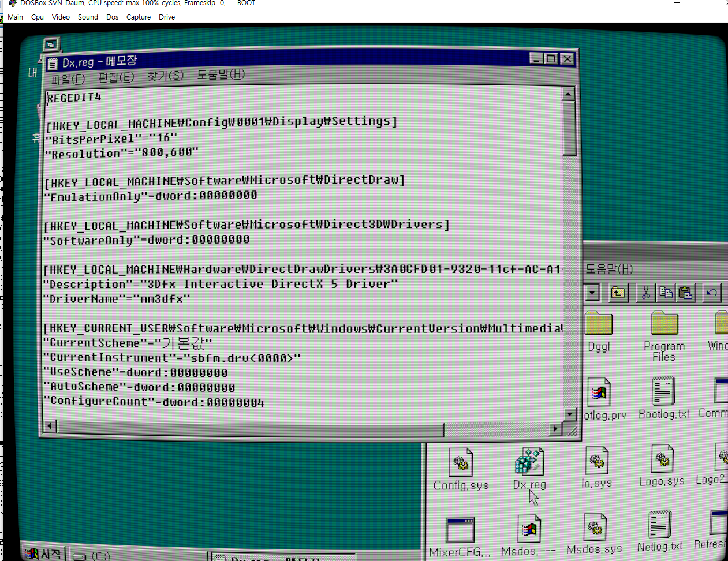Click the REGEDIT4 line in Notepad

pos(74,98)
